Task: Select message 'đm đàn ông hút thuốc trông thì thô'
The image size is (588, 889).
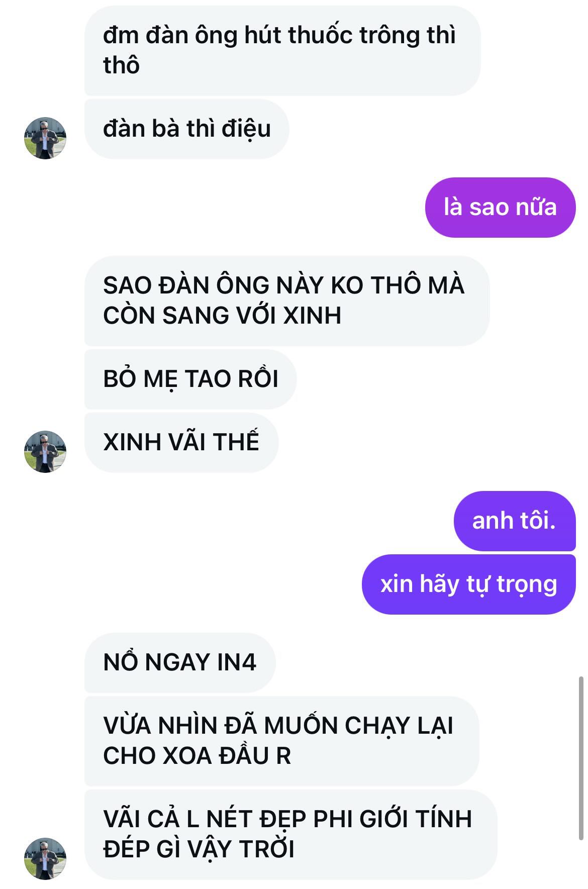Action: click(x=282, y=50)
